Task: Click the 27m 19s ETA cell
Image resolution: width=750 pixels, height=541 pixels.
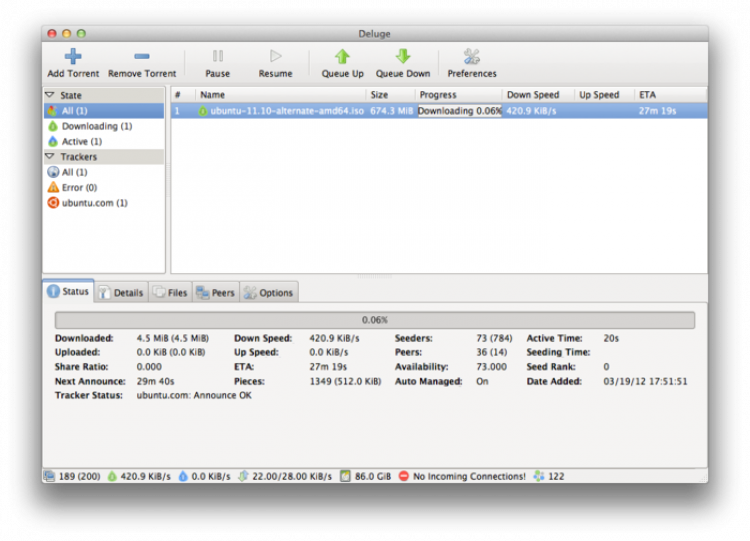Action: pyautogui.click(x=657, y=110)
